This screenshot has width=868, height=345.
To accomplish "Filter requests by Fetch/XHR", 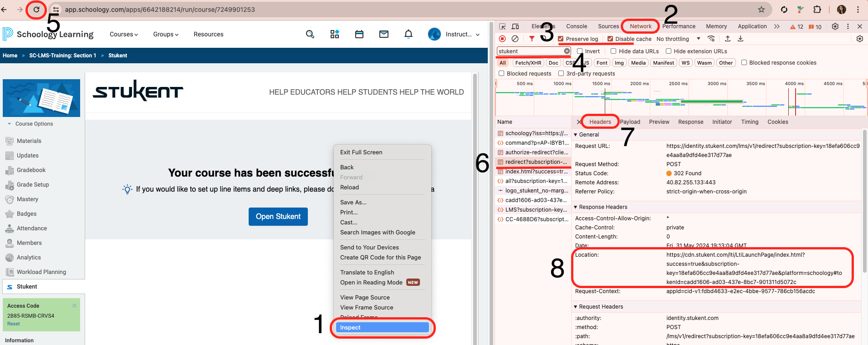I will (528, 63).
